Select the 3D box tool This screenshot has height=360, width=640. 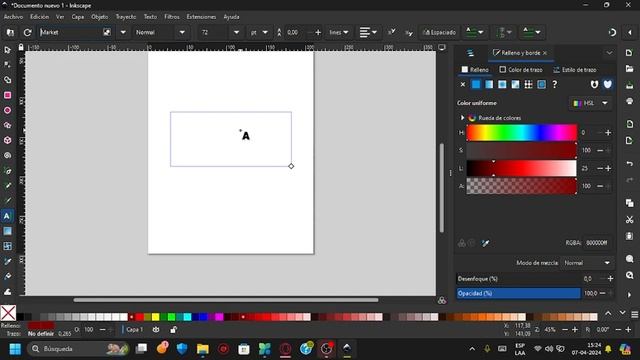tap(7, 140)
